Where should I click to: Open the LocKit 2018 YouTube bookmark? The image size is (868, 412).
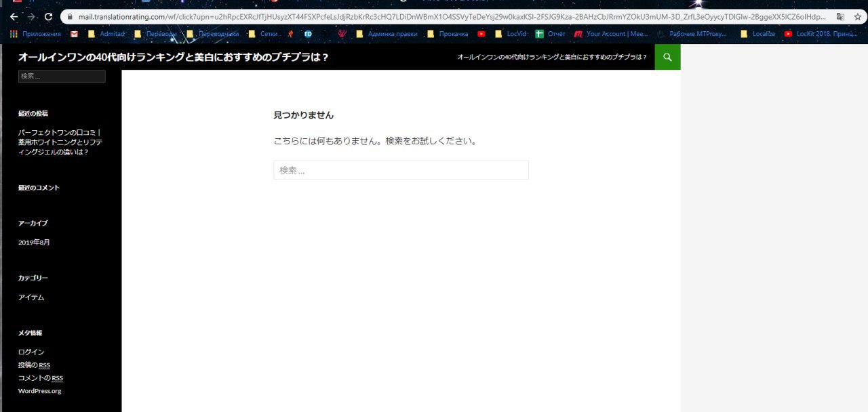click(x=821, y=33)
